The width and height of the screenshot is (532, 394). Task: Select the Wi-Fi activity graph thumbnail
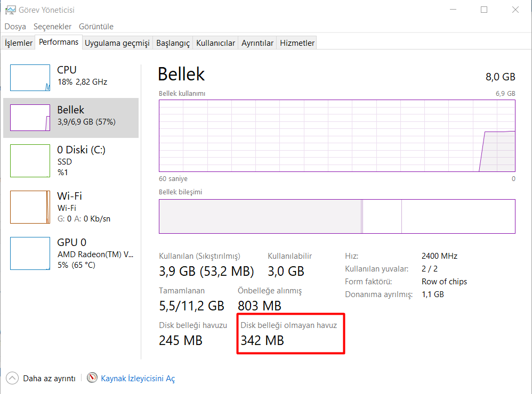[x=30, y=207]
